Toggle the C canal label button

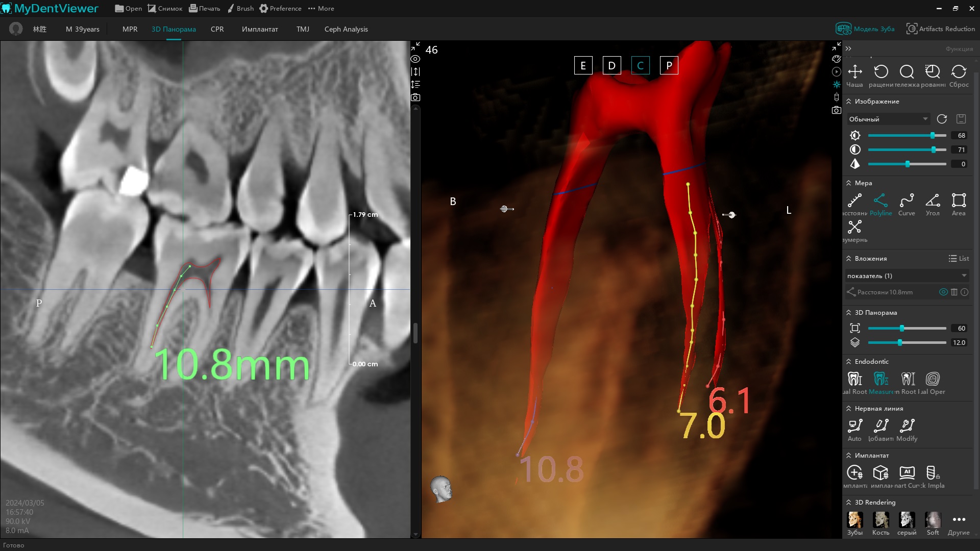click(640, 65)
